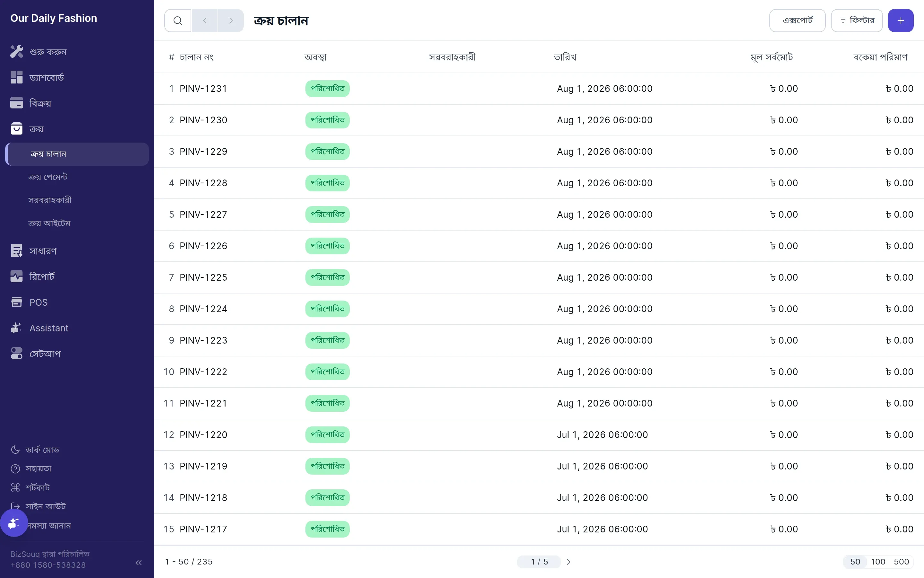Viewport: 924px width, 578px height.
Task: Click the শুরু করুন tools icon
Action: (16, 52)
